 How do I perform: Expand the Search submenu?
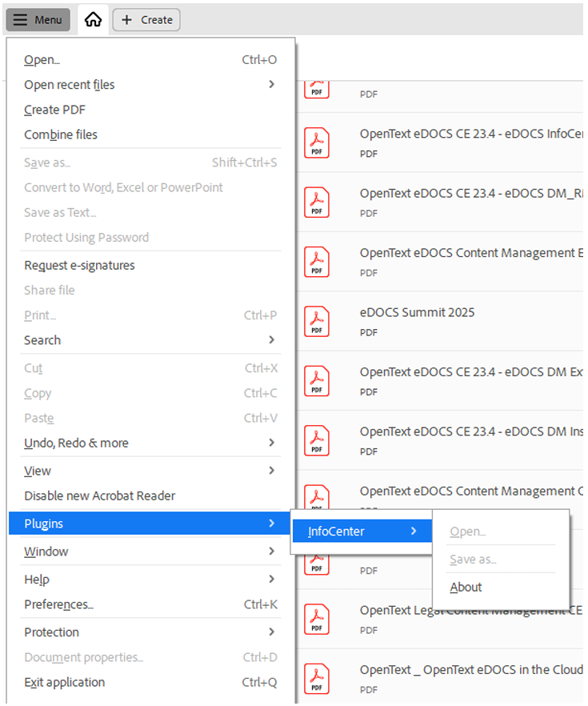[x=150, y=340]
